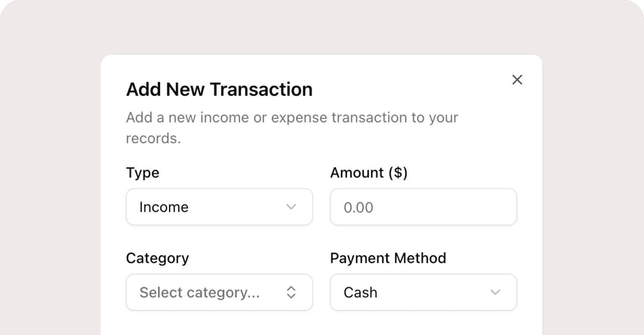This screenshot has width=644, height=335.
Task: Click the chevron arrow in Payment Method field
Action: coord(495,292)
